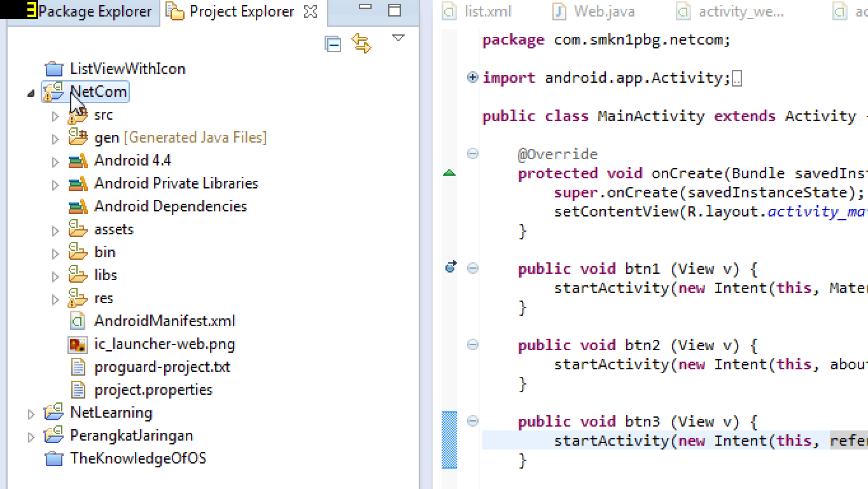Close the Project Explorer view tab

tap(311, 11)
